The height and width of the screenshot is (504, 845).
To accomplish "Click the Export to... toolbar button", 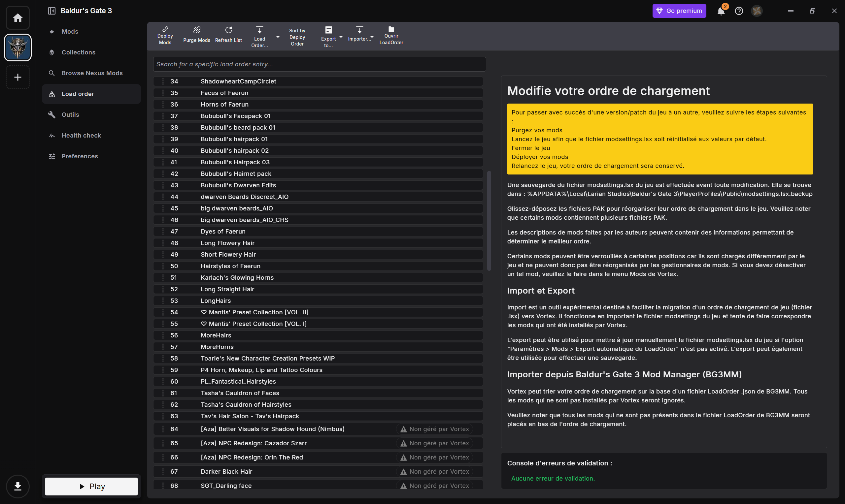I will (x=328, y=37).
